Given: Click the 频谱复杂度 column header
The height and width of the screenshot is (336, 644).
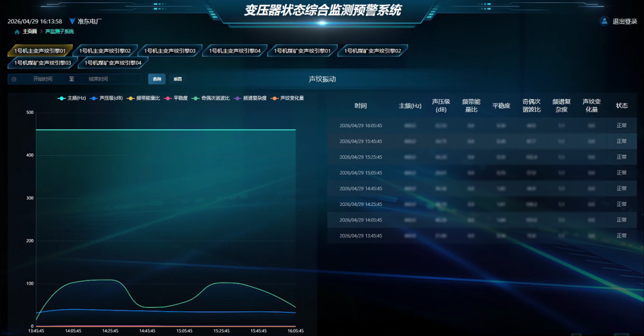Looking at the screenshot, I should tap(562, 106).
